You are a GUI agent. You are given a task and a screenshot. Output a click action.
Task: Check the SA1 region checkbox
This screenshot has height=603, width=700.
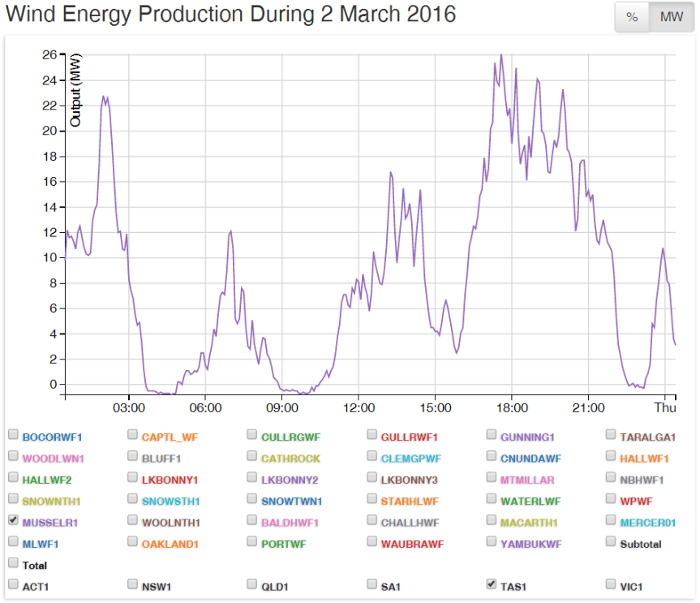(372, 584)
